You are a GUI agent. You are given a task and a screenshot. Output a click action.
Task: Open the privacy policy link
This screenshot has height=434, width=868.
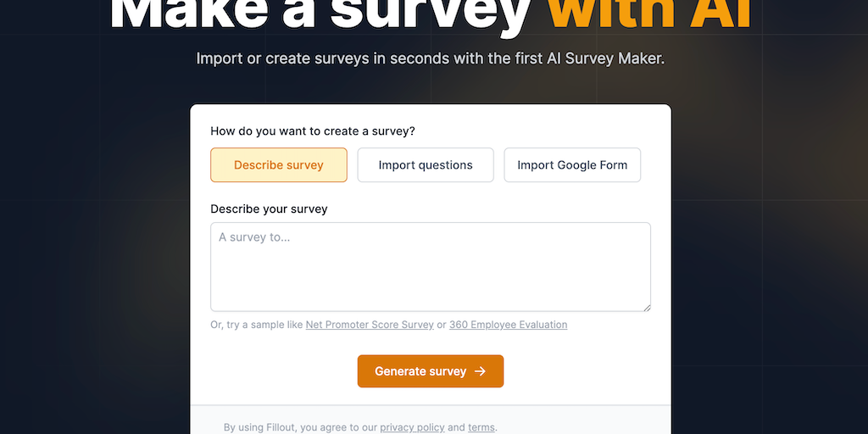pyautogui.click(x=412, y=427)
